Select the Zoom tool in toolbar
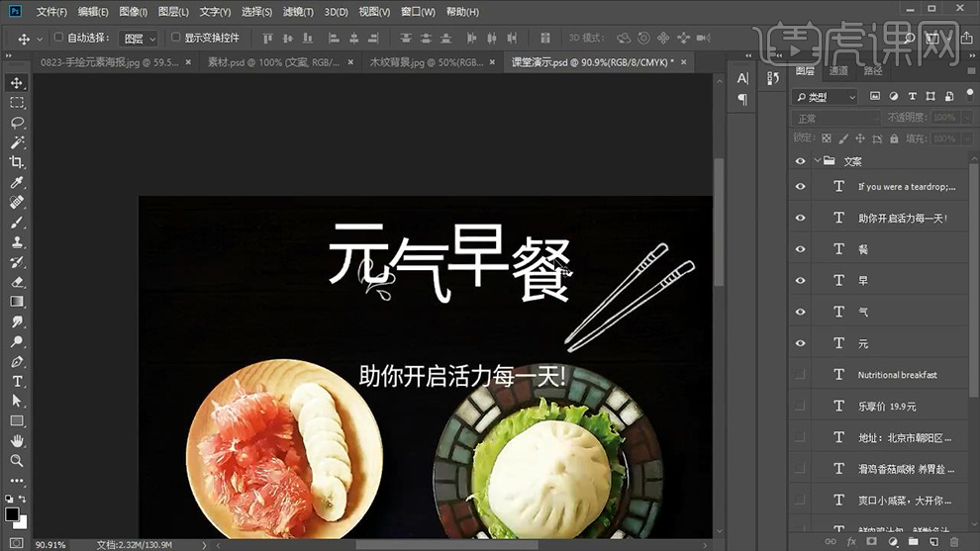This screenshot has height=551, width=980. click(x=17, y=461)
